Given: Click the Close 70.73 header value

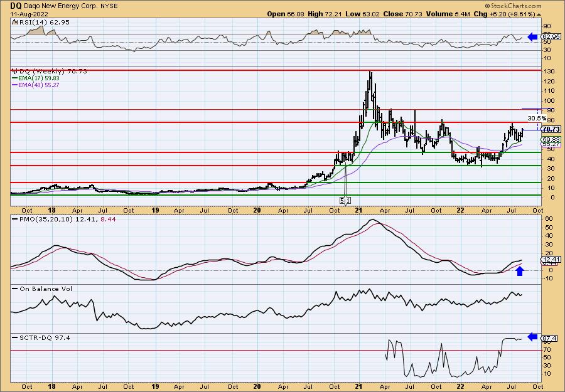Looking at the screenshot, I should click(x=402, y=14).
